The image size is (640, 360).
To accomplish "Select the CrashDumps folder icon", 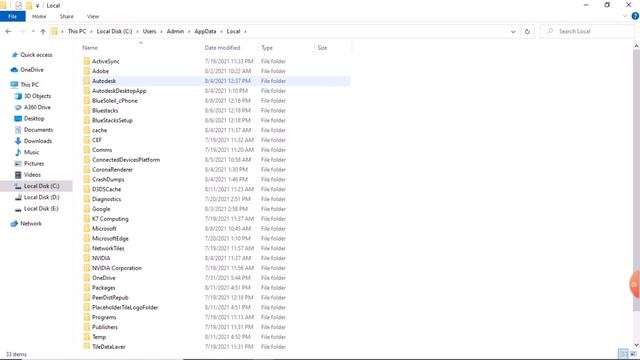I will (87, 179).
